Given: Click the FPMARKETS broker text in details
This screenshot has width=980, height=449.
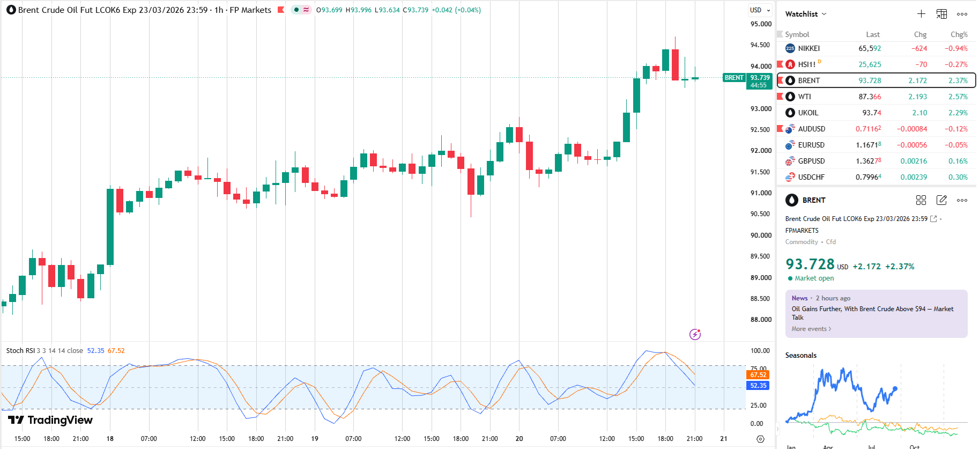Looking at the screenshot, I should click(802, 231).
